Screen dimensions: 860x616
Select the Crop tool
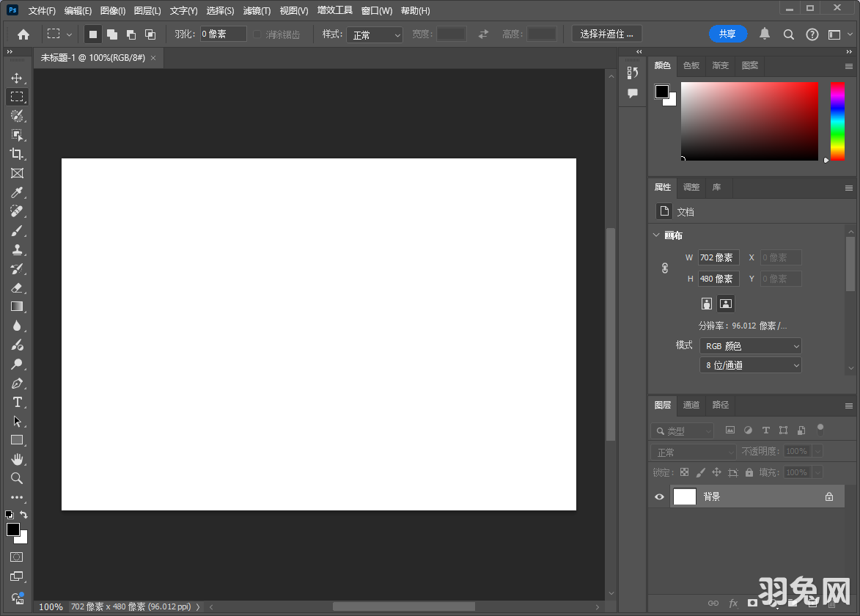[x=17, y=154]
